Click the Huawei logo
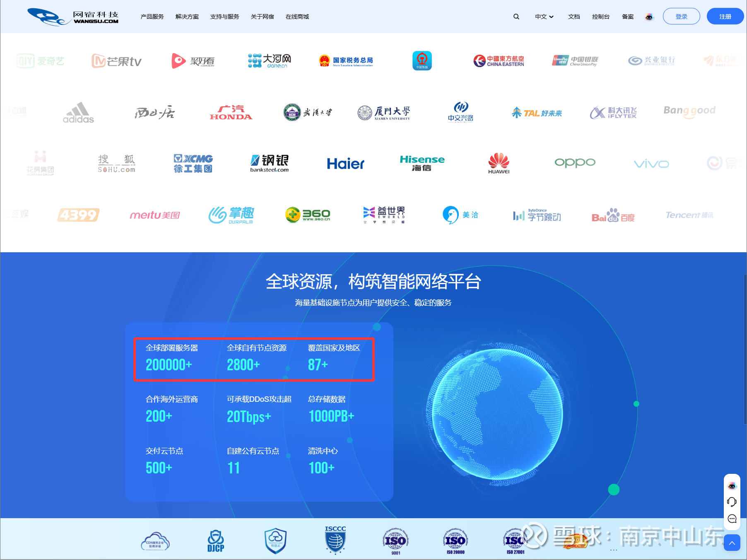Viewport: 747px width, 560px height. (499, 164)
